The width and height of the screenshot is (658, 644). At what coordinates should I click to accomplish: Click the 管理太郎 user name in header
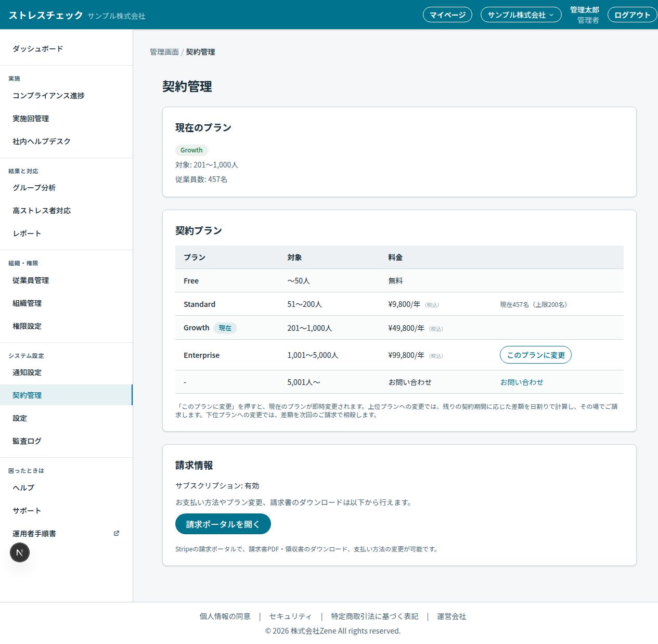[585, 10]
